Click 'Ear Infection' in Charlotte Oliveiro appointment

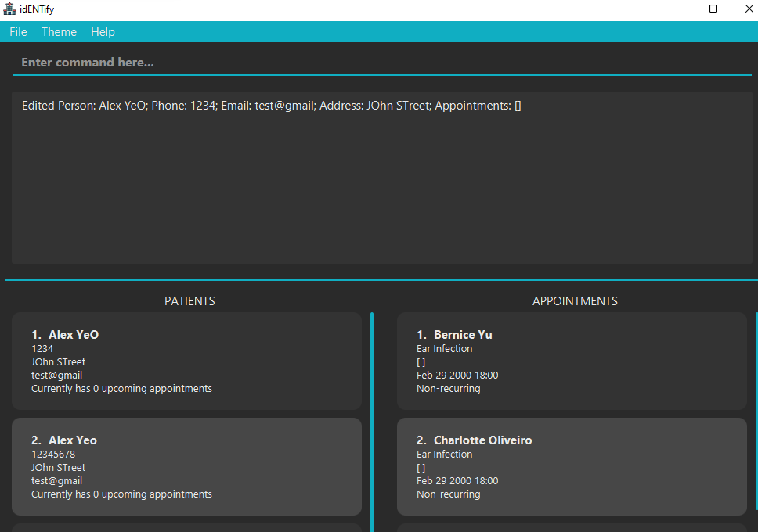[444, 455]
